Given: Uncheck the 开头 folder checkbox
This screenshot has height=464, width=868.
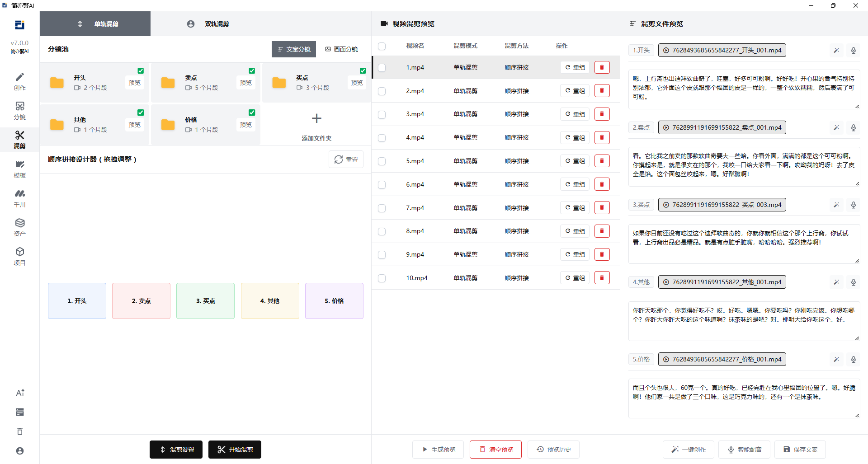Looking at the screenshot, I should click(x=141, y=70).
